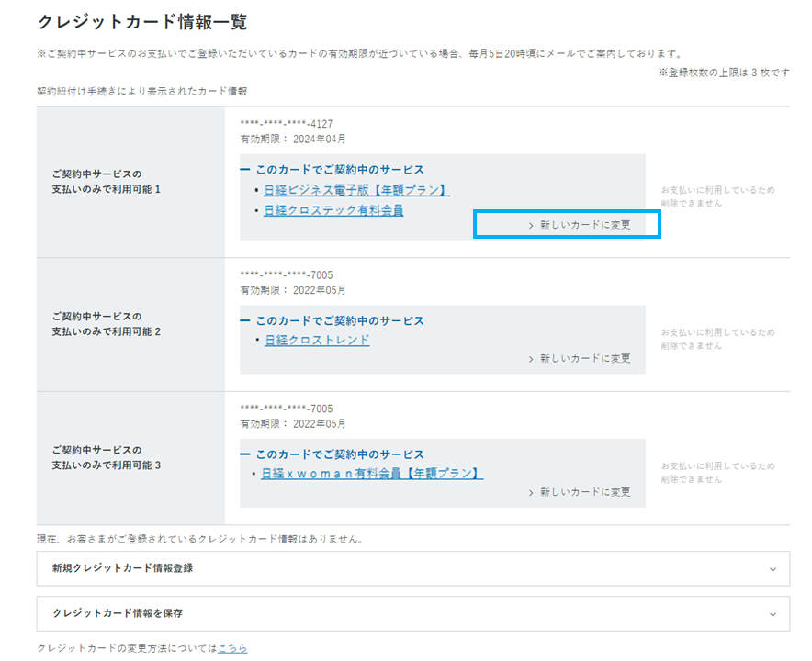The width and height of the screenshot is (812, 661).
Task: Collapse このカードでご契約中のサービス for card 1
Action: coord(332,170)
